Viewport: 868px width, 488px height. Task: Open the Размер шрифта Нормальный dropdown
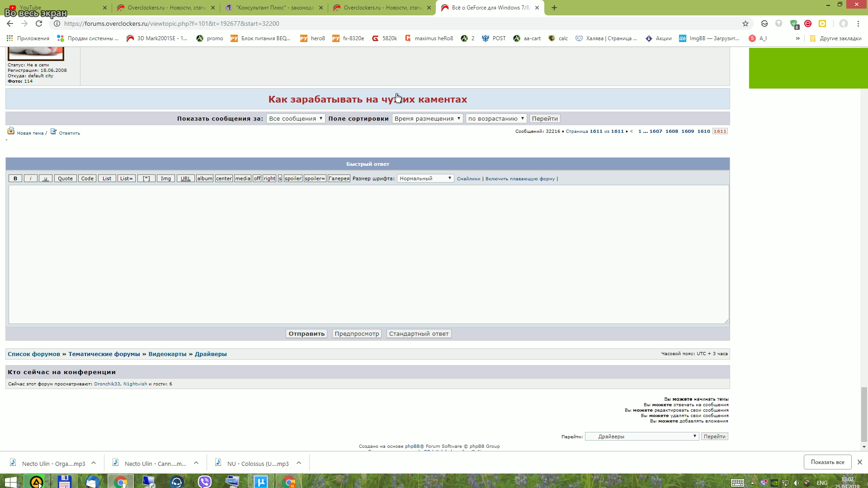coord(425,178)
